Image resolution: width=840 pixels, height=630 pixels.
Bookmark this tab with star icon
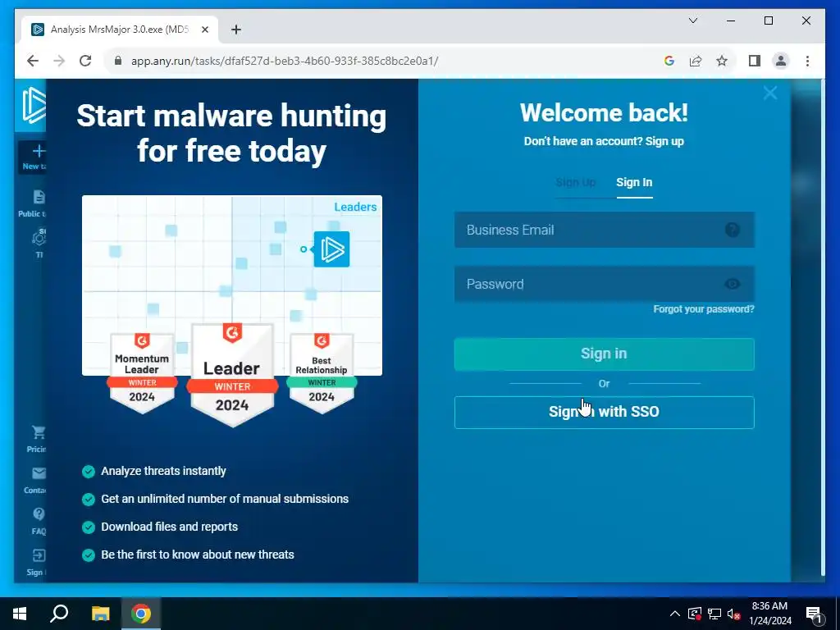(x=722, y=61)
